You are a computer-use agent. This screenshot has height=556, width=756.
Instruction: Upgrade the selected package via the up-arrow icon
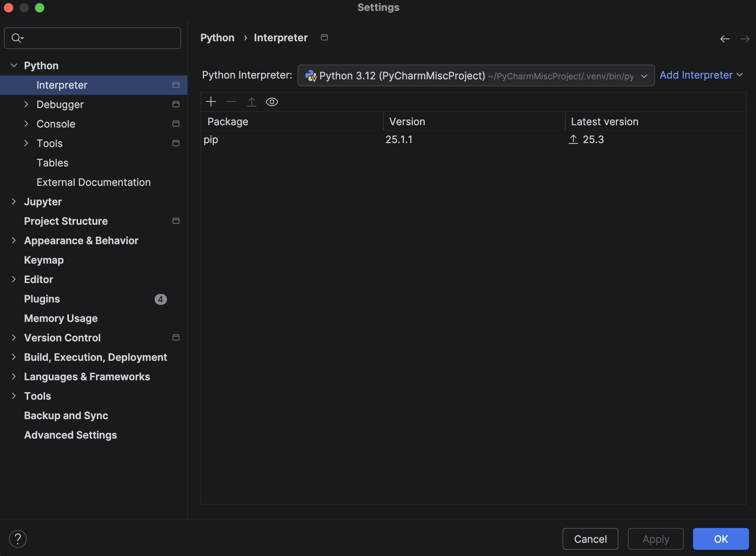252,102
